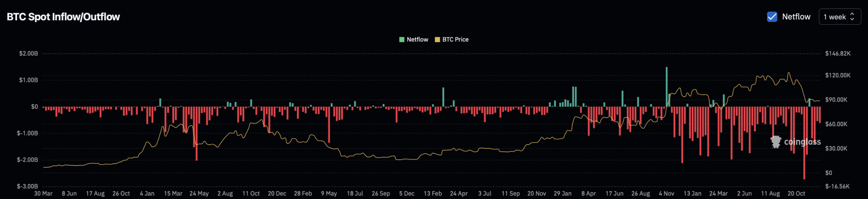Click the Netflow label beside the checkbox
The image size is (868, 199).
pos(796,17)
